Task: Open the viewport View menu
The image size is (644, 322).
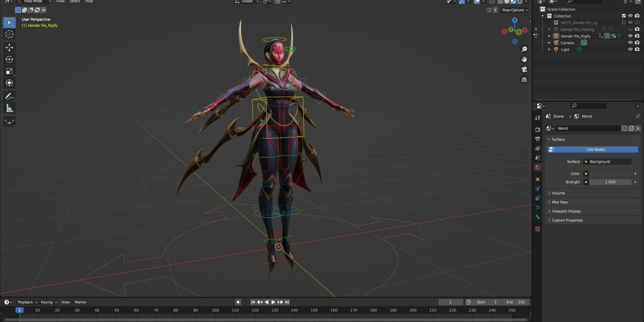Action: [60, 2]
